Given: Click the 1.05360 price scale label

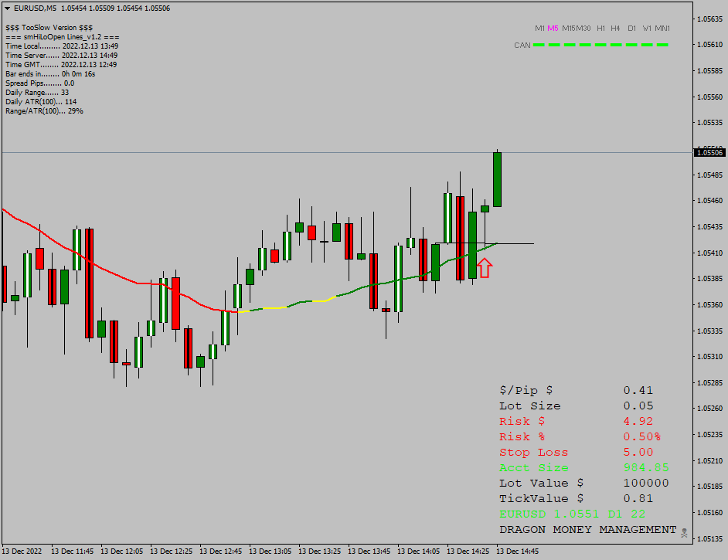Looking at the screenshot, I should (x=710, y=305).
